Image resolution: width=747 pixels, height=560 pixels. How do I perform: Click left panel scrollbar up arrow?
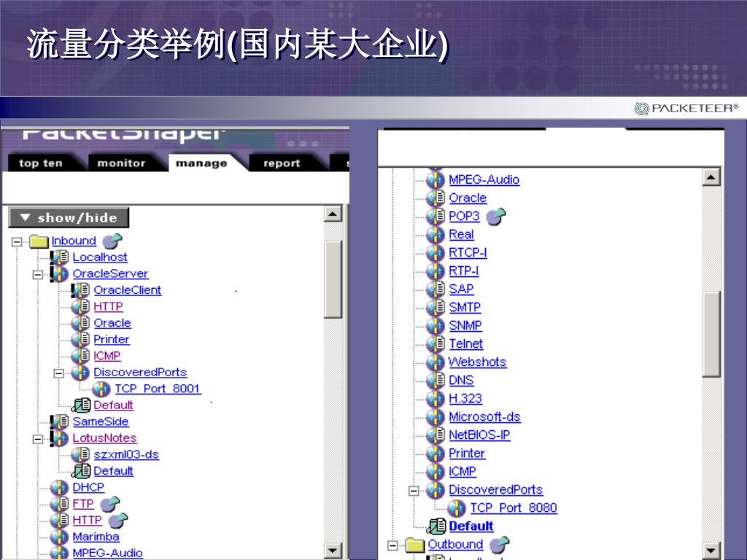click(x=333, y=214)
